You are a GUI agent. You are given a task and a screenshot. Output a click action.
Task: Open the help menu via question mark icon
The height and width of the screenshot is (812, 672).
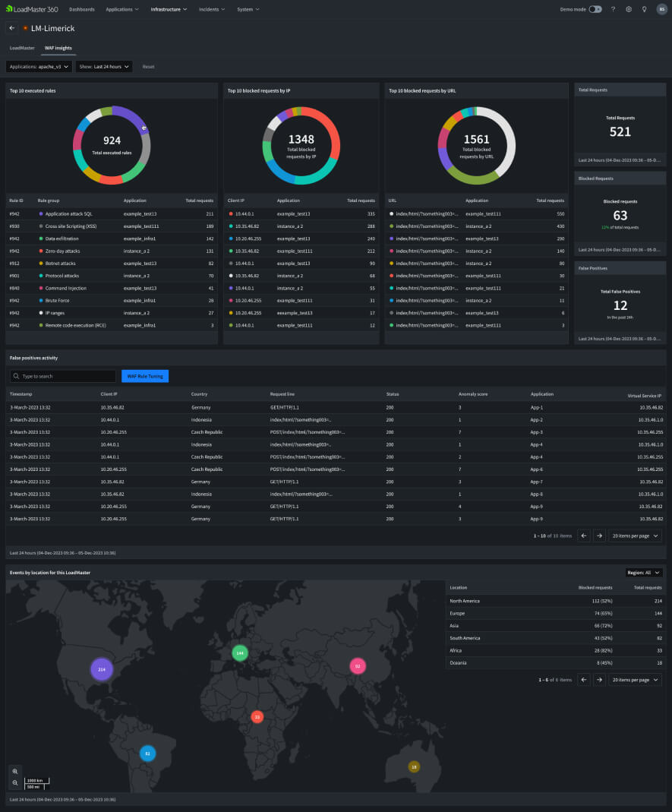coord(613,9)
